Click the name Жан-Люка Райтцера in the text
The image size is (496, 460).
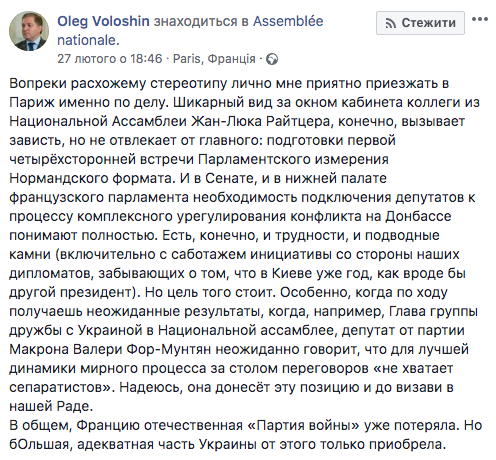(x=261, y=121)
